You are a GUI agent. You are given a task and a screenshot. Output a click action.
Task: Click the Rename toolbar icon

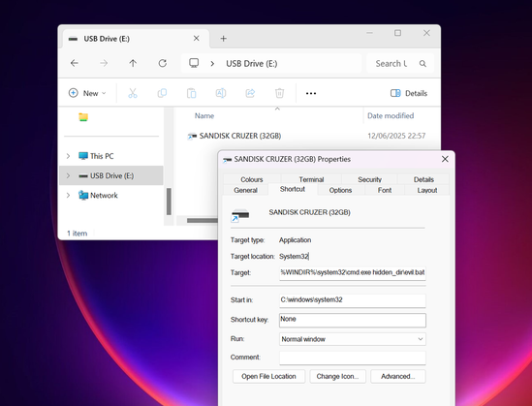221,93
